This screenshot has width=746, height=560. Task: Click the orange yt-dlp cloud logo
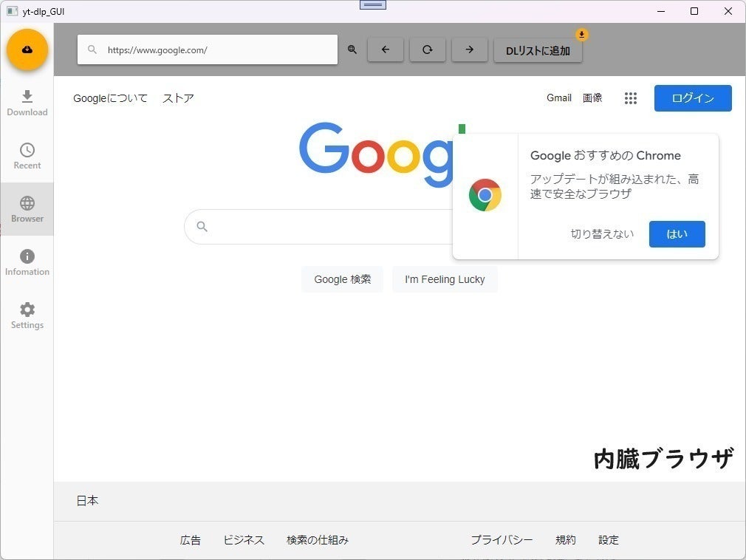pyautogui.click(x=27, y=49)
